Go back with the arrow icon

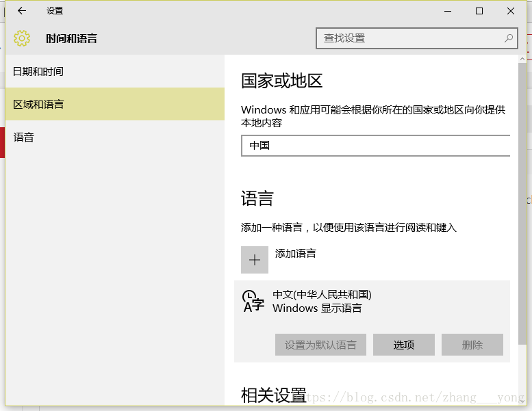(22, 11)
